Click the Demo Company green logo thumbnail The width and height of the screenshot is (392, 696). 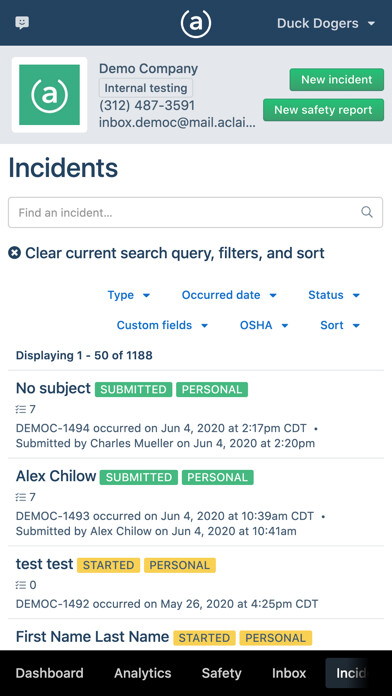pyautogui.click(x=49, y=95)
